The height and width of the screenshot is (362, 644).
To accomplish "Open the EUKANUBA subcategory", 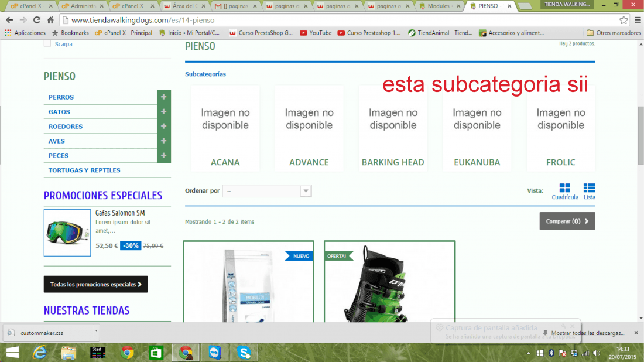I will coord(477,128).
